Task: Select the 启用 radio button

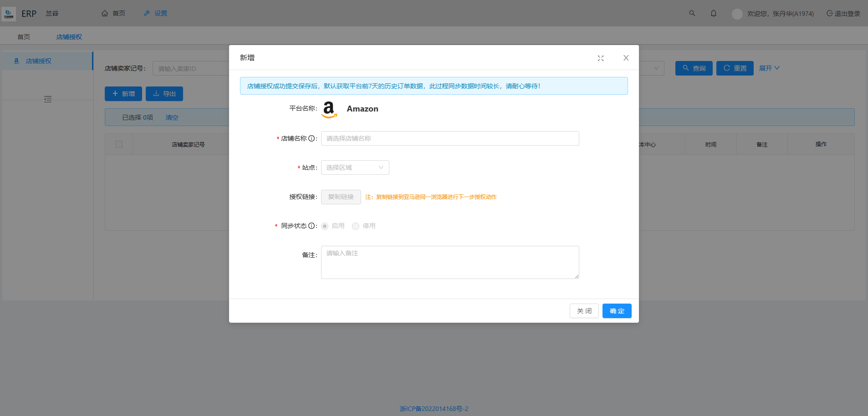Action: pos(325,226)
